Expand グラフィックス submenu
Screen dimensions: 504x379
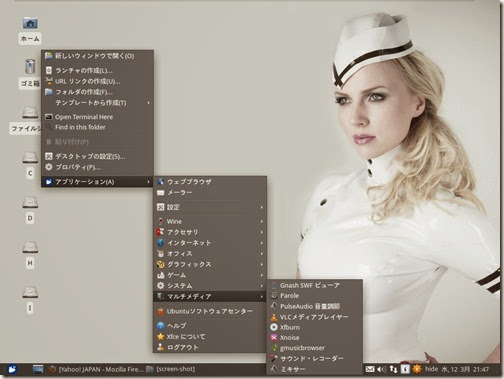[x=210, y=264]
